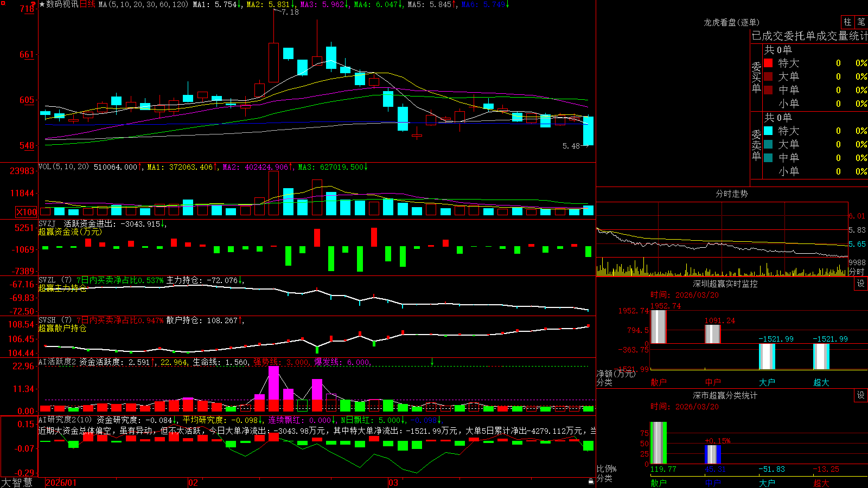This screenshot has width=868, height=488.
Task: Click the tall magenta bar in AI活跃度2 chart
Action: pos(274,383)
